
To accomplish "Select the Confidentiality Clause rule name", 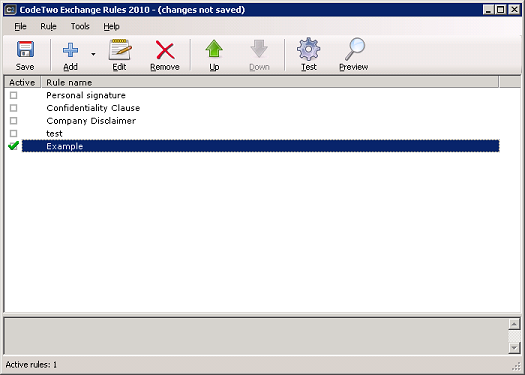I will (x=93, y=108).
